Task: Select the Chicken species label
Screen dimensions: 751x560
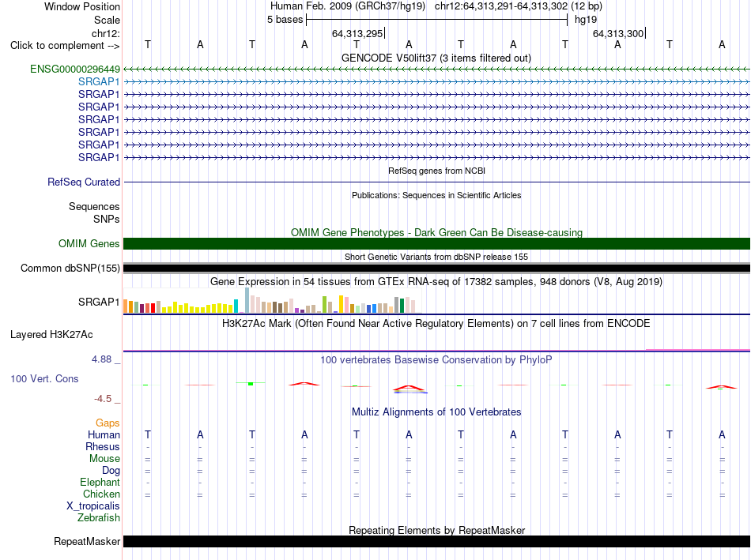Action: 101,494
